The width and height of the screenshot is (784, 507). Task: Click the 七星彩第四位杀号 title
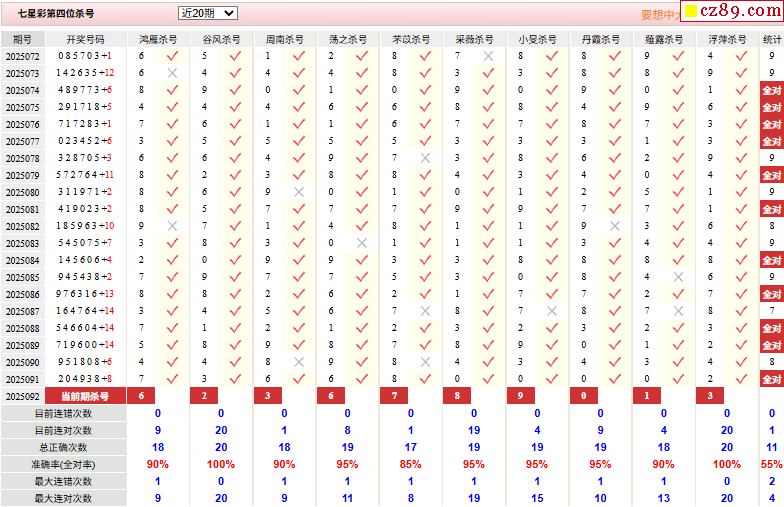[x=56, y=14]
